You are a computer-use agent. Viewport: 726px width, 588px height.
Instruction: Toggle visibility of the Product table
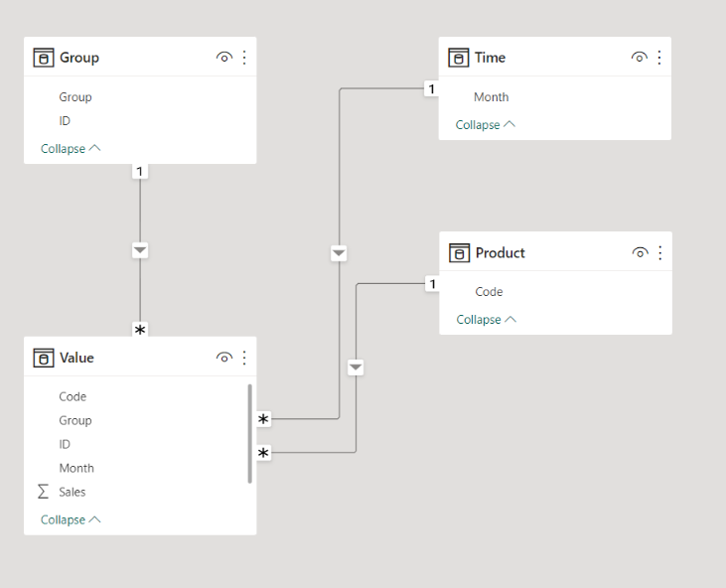(641, 253)
